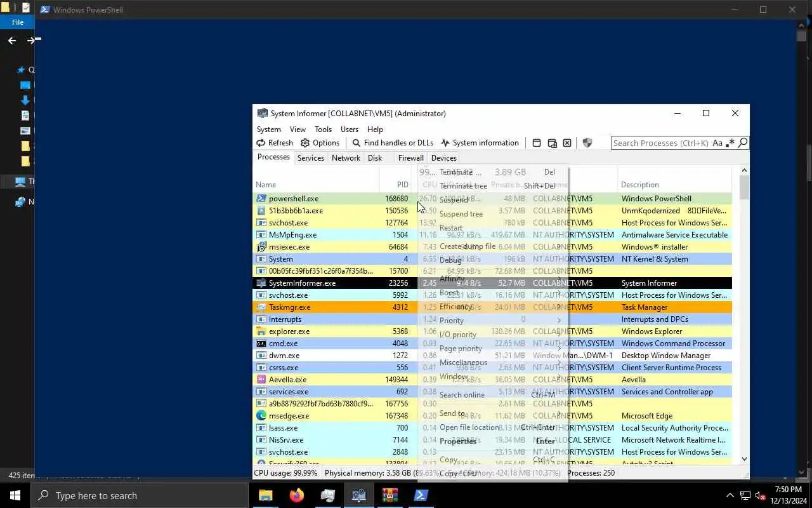Toggle regex search option (.*)
812x508 pixels.
coord(730,143)
